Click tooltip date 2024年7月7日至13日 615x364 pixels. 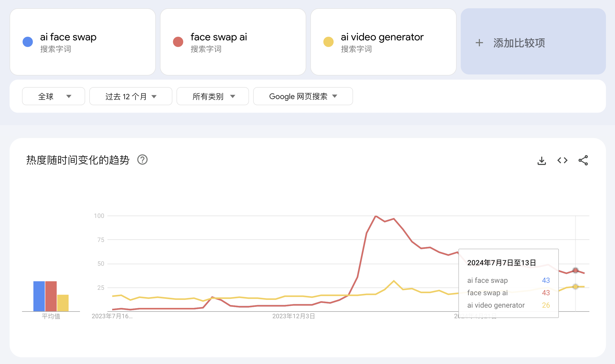point(501,263)
